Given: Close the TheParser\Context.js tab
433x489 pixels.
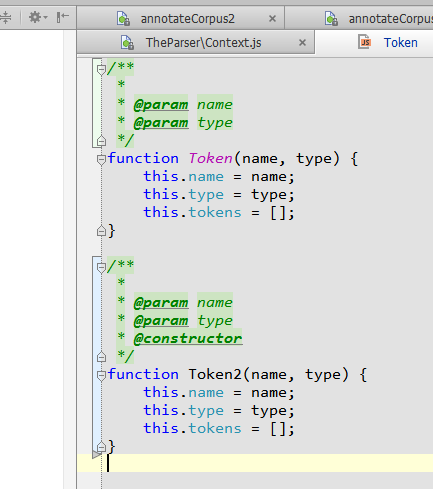Looking at the screenshot, I should click(x=302, y=43).
